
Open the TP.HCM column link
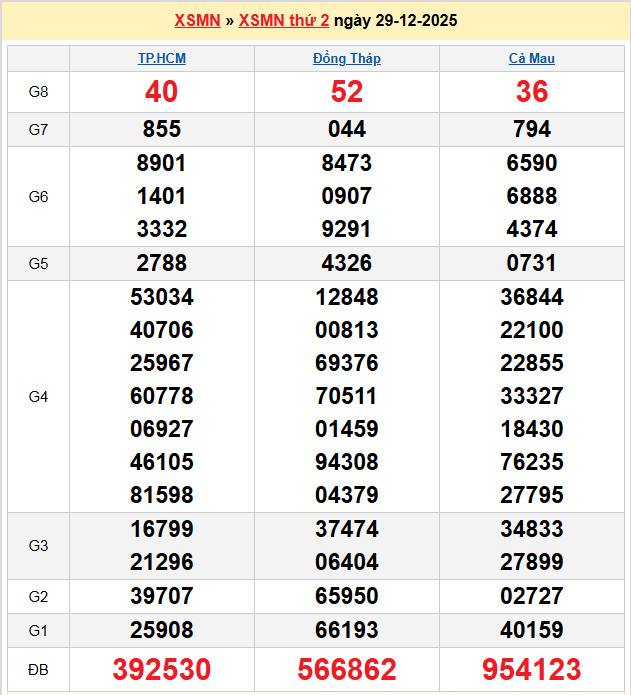pyautogui.click(x=162, y=58)
